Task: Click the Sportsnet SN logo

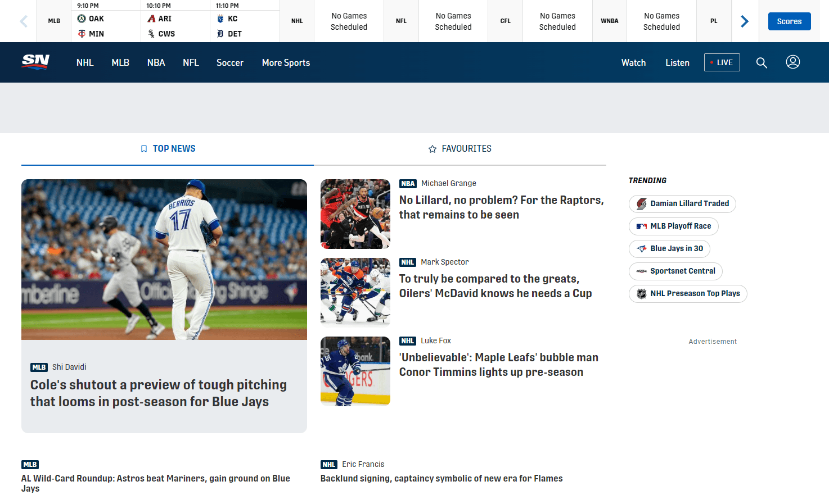Action: coord(35,62)
